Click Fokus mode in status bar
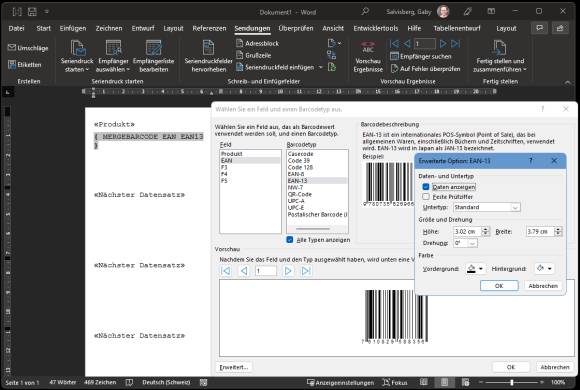This screenshot has width=580, height=390. [x=395, y=383]
